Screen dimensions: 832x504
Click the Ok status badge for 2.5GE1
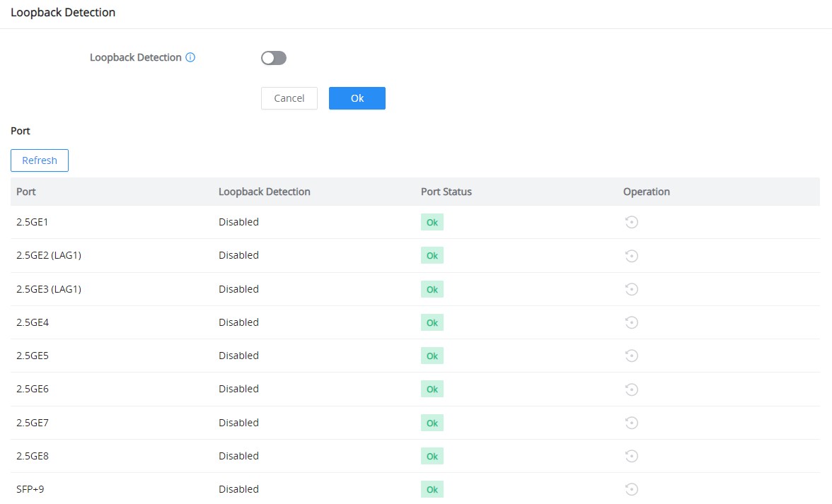(432, 222)
